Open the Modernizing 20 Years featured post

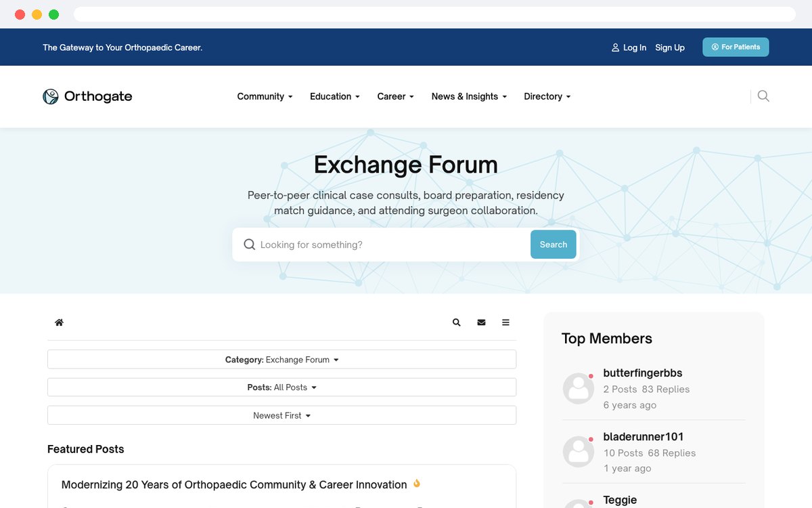234,485
